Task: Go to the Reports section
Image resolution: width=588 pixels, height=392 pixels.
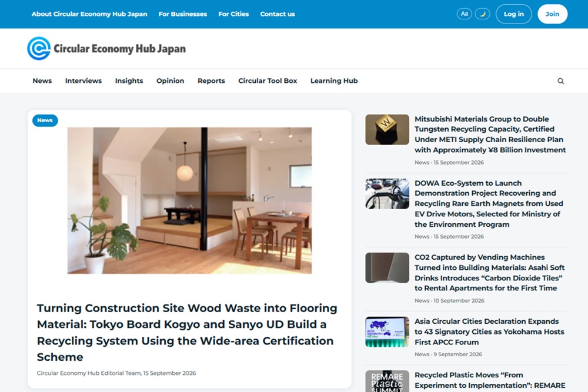Action: tap(211, 81)
